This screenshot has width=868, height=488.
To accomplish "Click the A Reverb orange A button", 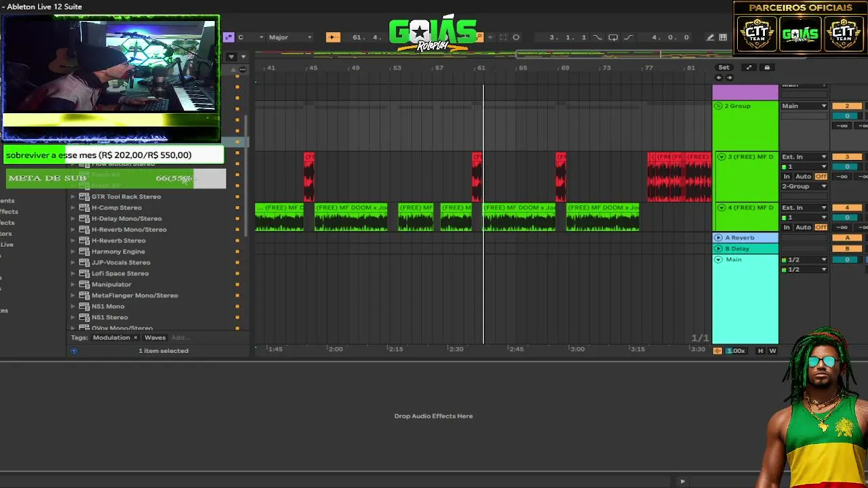I will point(846,238).
